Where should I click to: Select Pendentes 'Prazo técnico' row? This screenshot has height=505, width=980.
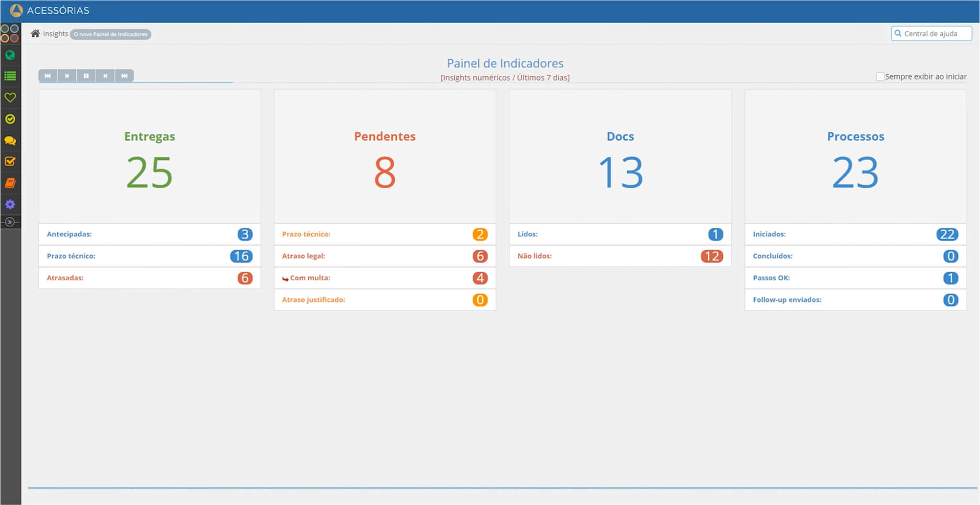(385, 234)
